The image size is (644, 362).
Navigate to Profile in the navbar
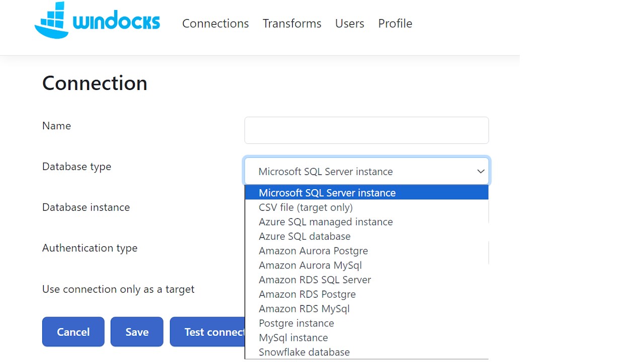tap(395, 24)
